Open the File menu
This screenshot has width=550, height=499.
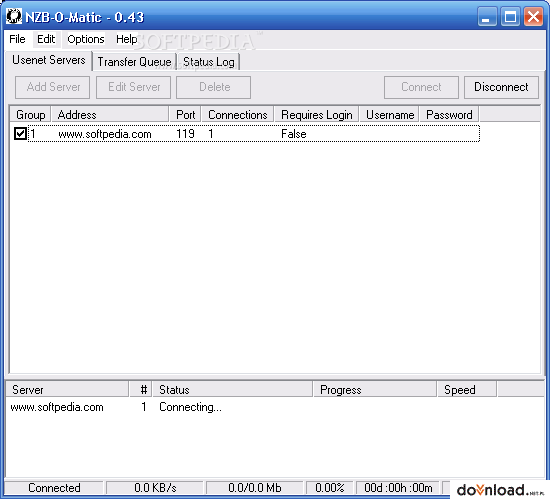17,39
